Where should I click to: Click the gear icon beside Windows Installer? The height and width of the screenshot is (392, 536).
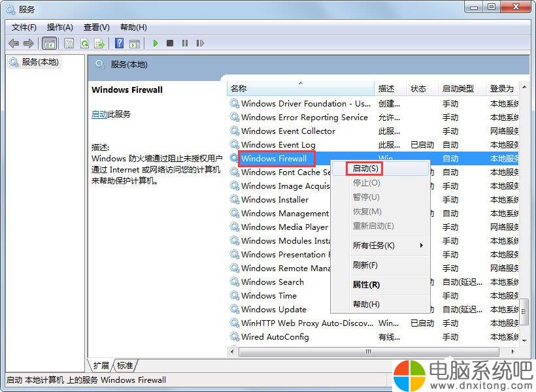coord(235,199)
